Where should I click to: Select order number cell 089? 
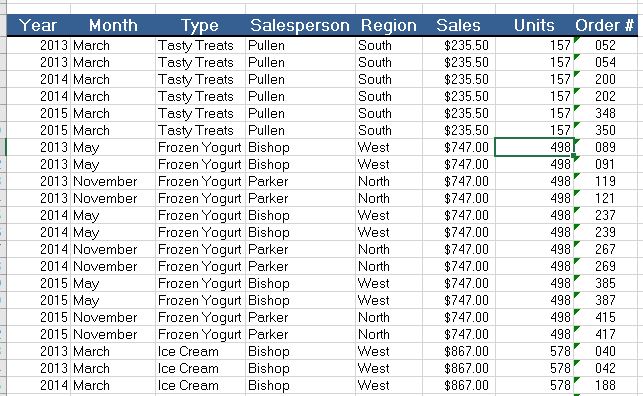[x=605, y=147]
